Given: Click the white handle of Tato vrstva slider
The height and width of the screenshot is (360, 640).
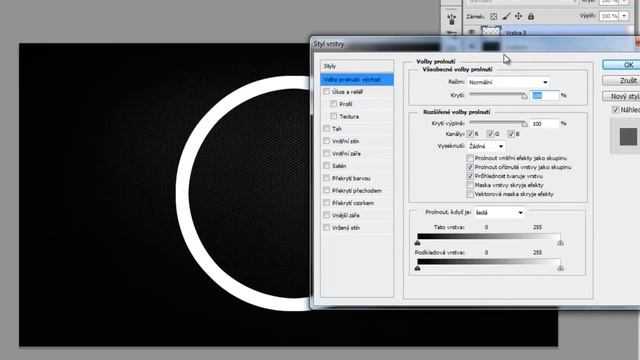Looking at the screenshot, I should (560, 243).
